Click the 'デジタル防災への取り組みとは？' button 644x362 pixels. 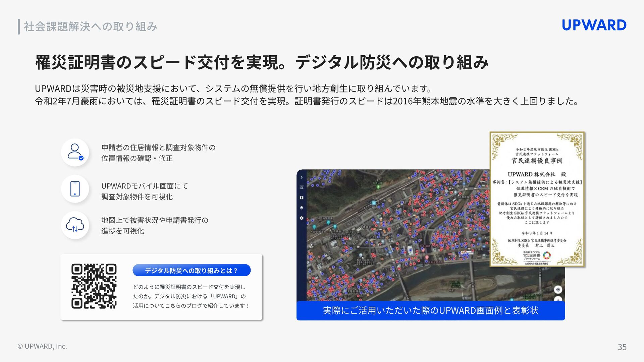coord(192,270)
